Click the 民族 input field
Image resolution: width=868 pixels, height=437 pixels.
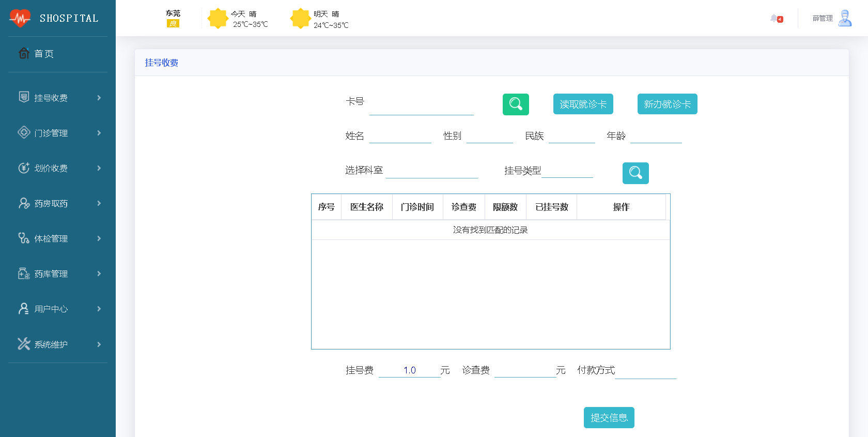tap(572, 135)
